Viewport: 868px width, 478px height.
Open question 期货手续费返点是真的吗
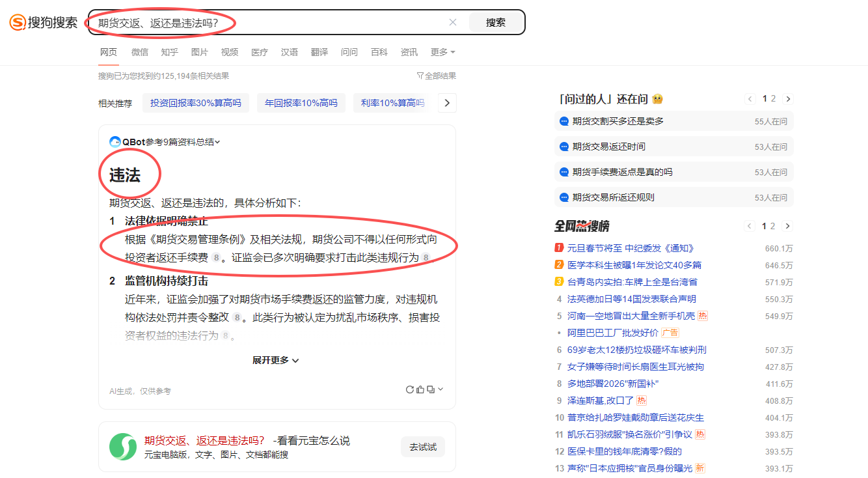(623, 172)
